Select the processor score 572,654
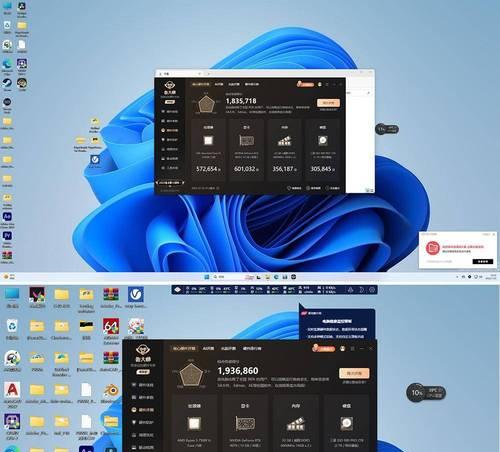 coord(207,169)
